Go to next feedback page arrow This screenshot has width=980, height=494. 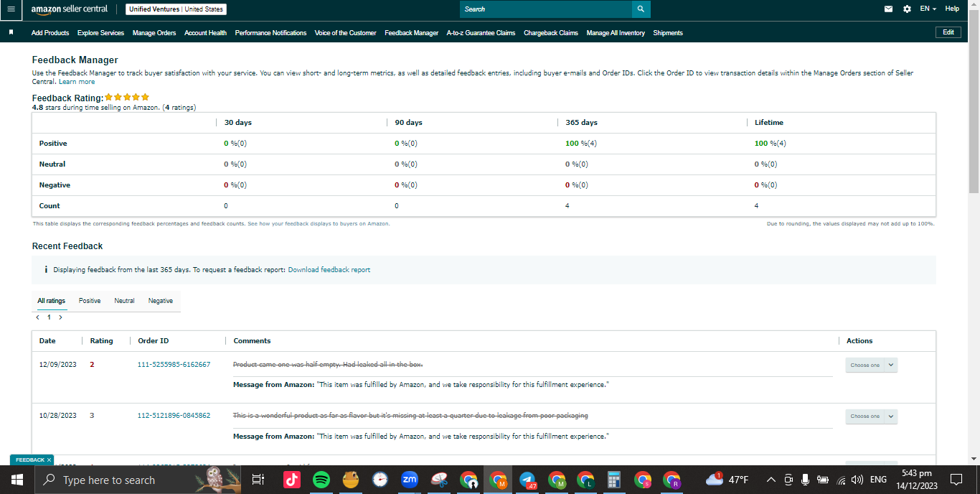[x=60, y=317]
